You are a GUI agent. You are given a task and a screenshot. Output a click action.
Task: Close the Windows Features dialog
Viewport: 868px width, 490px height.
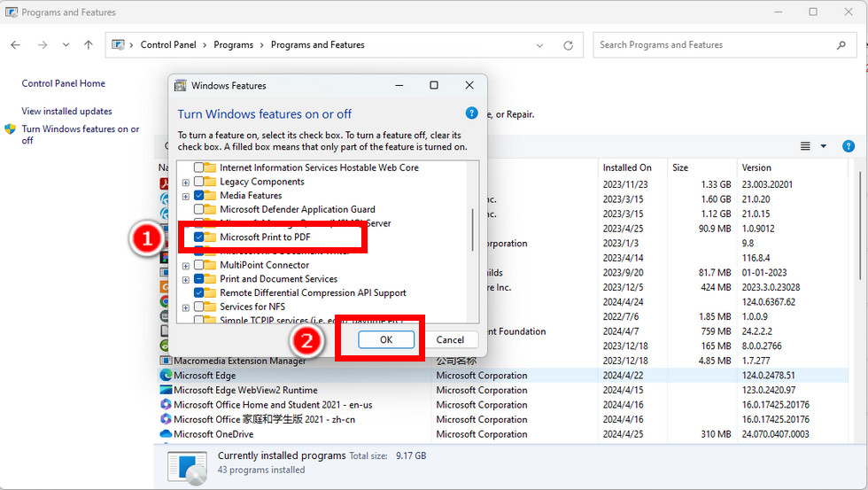click(469, 85)
